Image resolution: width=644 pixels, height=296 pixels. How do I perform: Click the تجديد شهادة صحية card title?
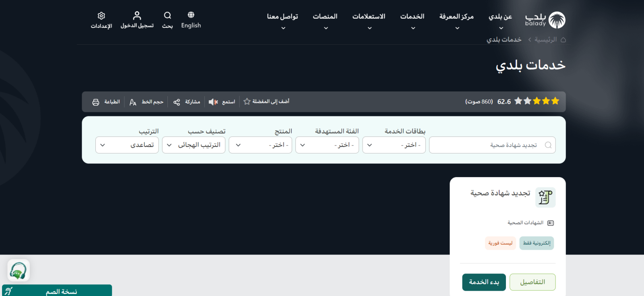[x=500, y=193]
